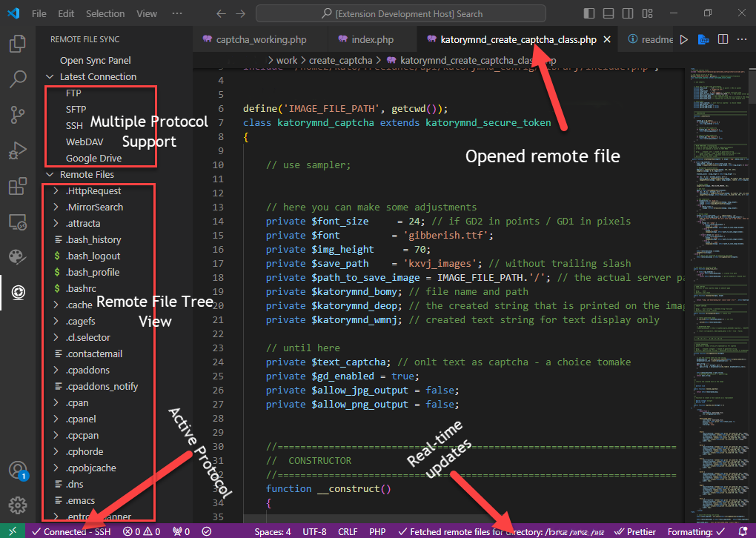Open the View menu
756x538 pixels.
[147, 13]
